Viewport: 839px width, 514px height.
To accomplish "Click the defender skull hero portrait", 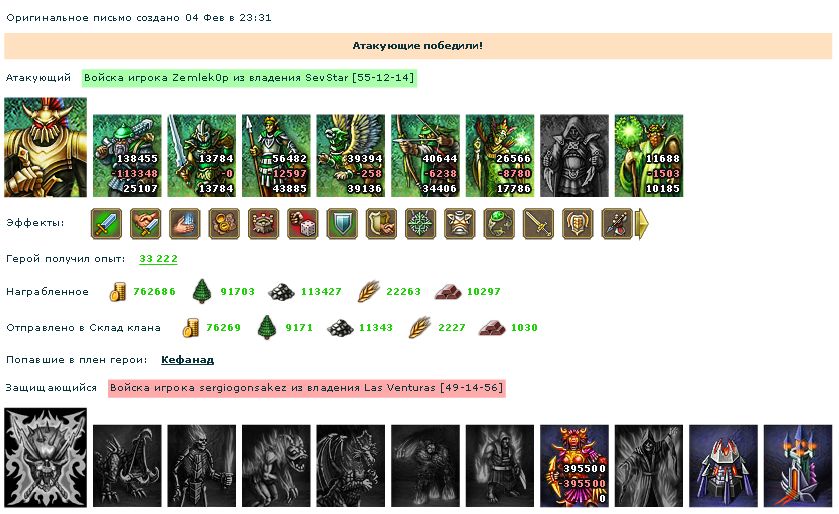I will [x=45, y=458].
